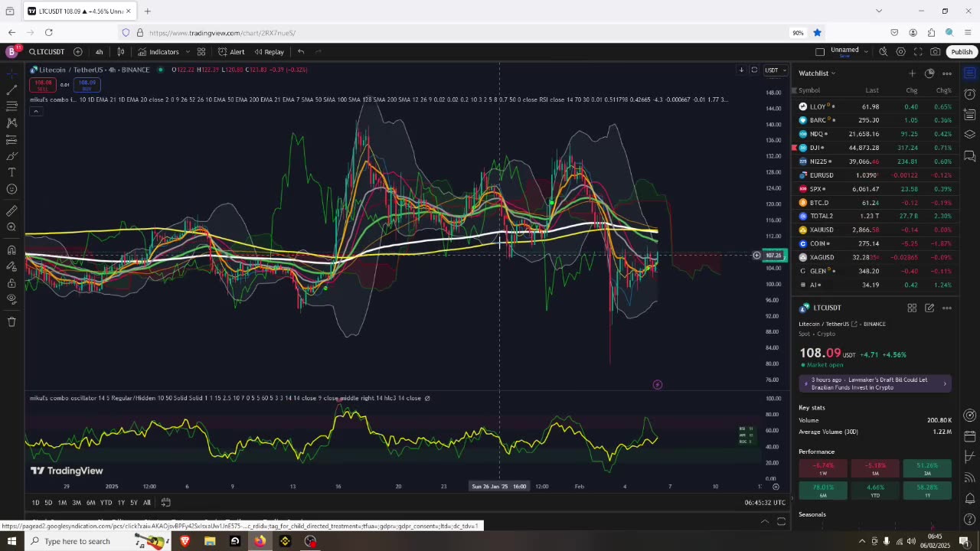Open the Brave browser taskbar icon
980x551 pixels.
[185, 541]
